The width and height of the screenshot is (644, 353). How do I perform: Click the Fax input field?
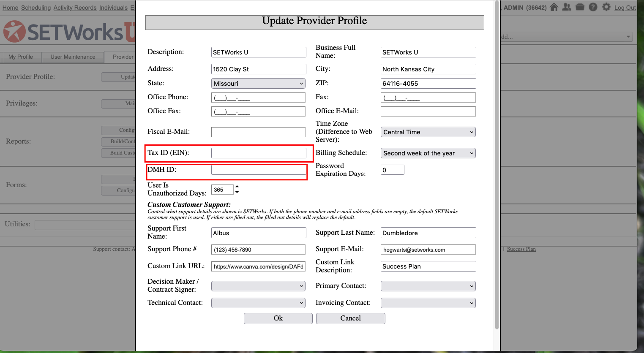(x=428, y=98)
